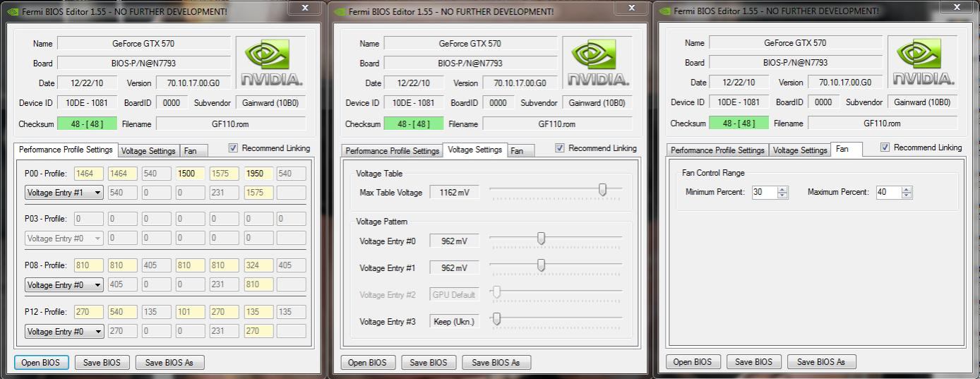Click the Date field 12/22/10 in the left window
Viewport: 980px width, 379px height.
[87, 83]
